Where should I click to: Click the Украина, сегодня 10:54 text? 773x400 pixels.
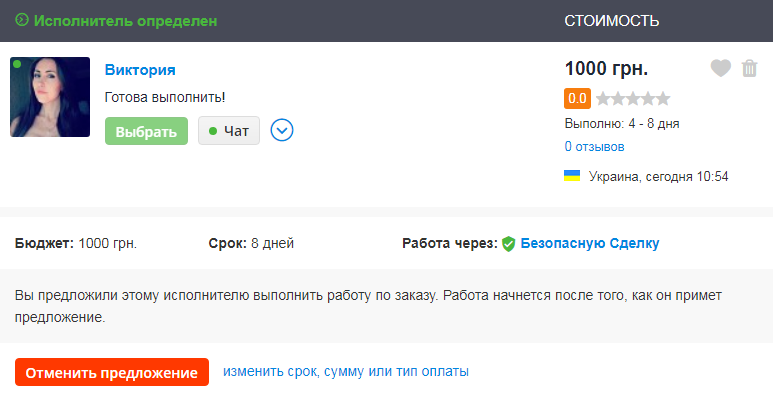click(658, 177)
